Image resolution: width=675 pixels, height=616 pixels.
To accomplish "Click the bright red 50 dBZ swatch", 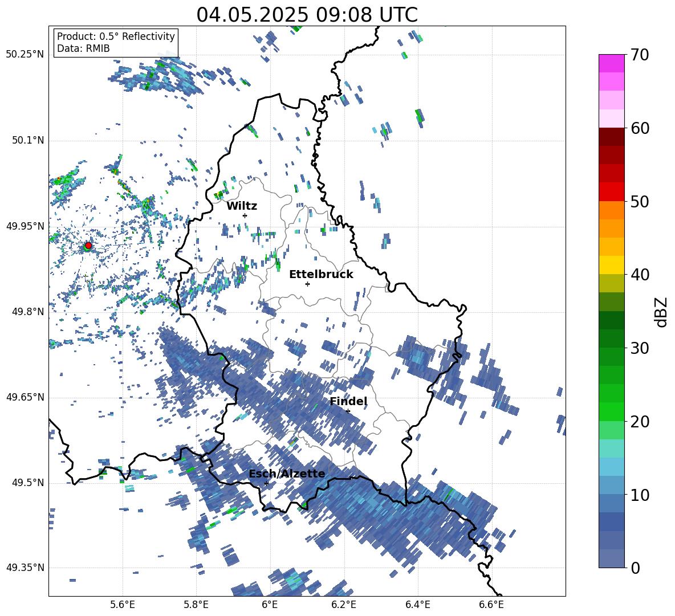I will pyautogui.click(x=611, y=192).
